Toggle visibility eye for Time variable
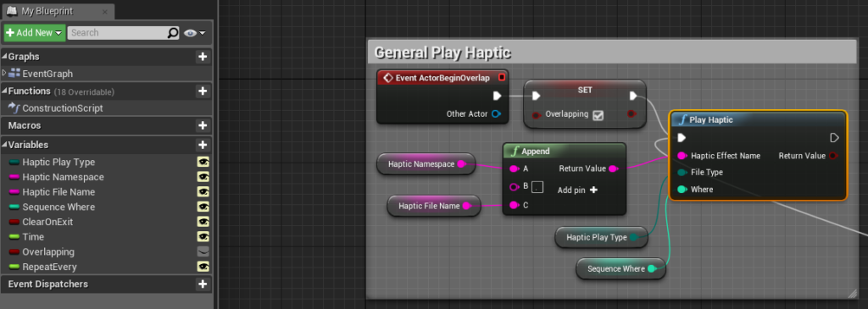The height and width of the screenshot is (309, 868). pos(203,236)
